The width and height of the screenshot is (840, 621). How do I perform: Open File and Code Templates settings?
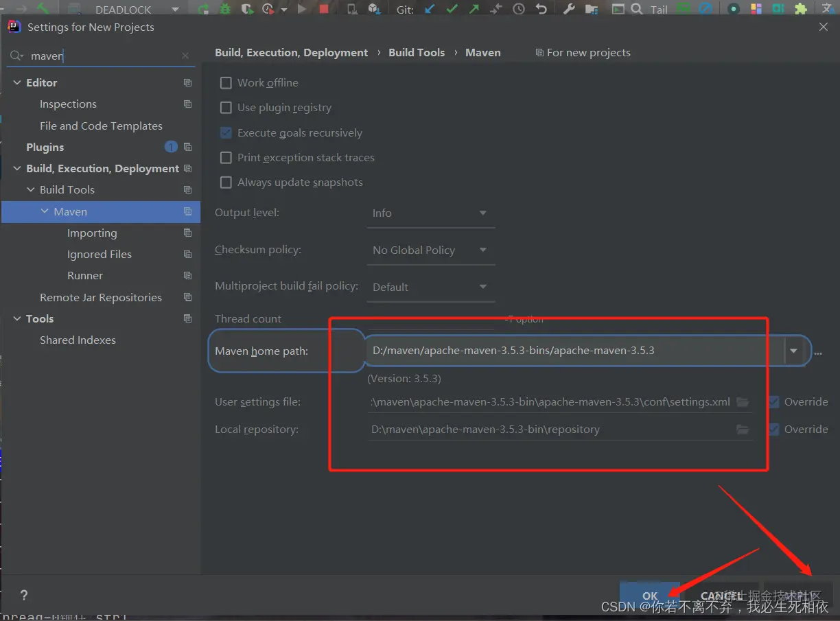click(101, 126)
